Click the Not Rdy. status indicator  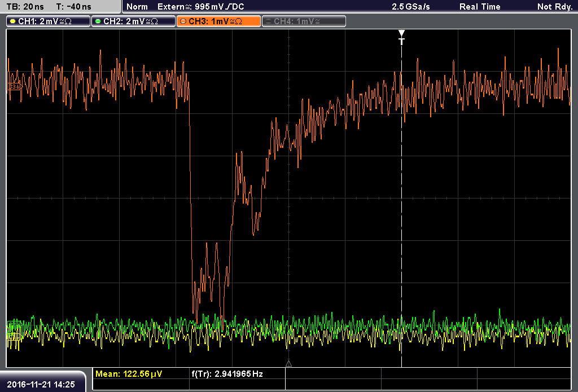tap(555, 7)
